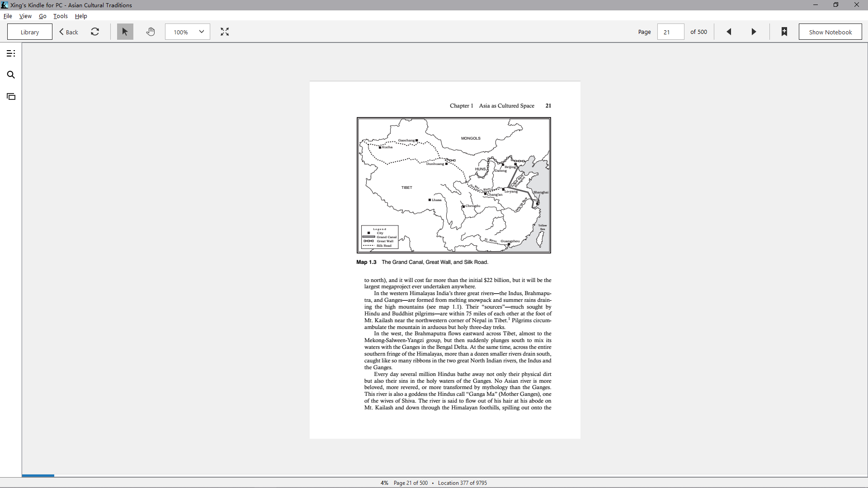Select the hand pan tool
Viewport: 868px width, 488px height.
(151, 32)
